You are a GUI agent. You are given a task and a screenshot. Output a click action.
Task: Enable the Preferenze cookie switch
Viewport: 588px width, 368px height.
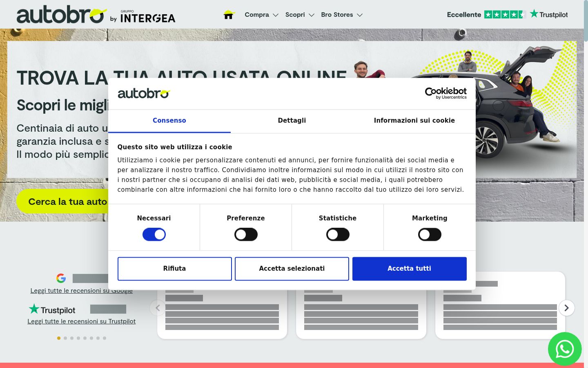tap(246, 235)
